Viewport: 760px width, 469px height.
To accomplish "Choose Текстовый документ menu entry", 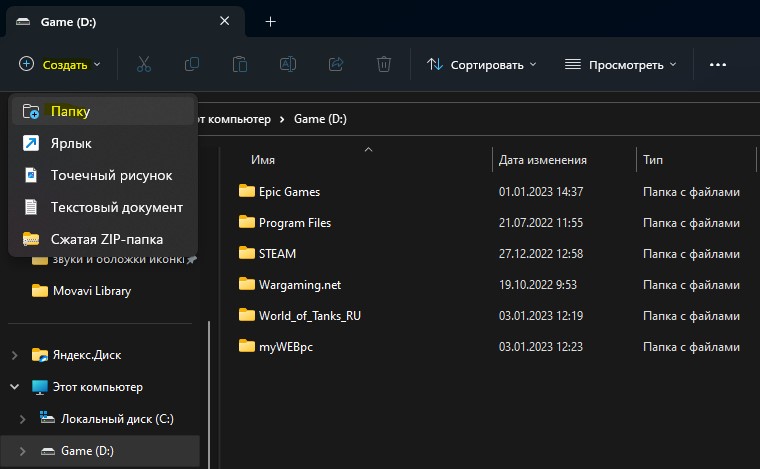I will click(x=103, y=207).
